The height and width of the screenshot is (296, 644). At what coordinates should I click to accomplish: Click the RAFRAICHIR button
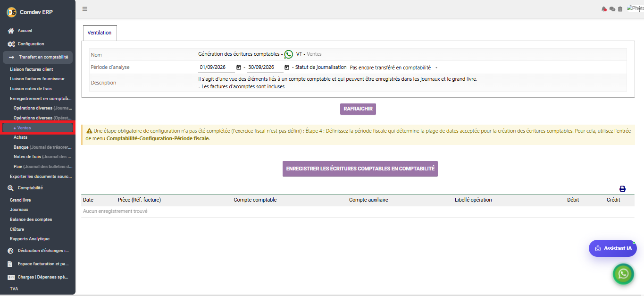(358, 109)
